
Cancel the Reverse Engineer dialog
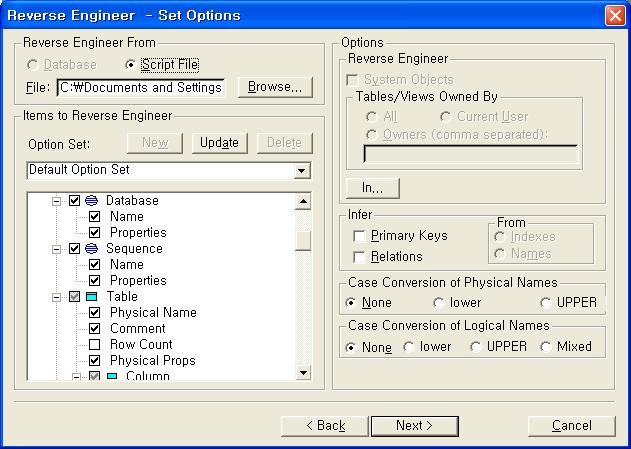(571, 426)
